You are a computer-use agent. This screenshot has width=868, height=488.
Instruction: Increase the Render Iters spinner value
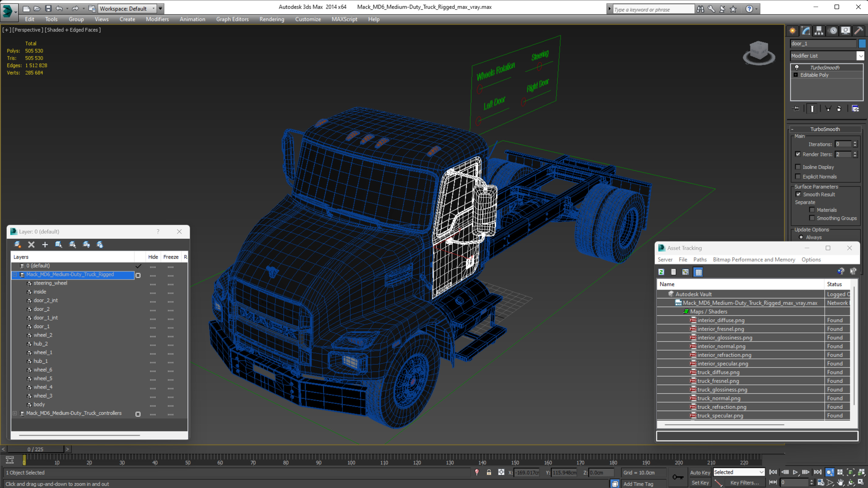coord(855,153)
